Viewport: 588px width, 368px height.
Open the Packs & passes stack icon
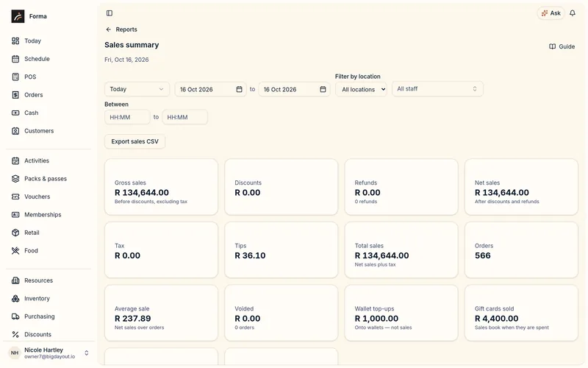[x=15, y=179]
